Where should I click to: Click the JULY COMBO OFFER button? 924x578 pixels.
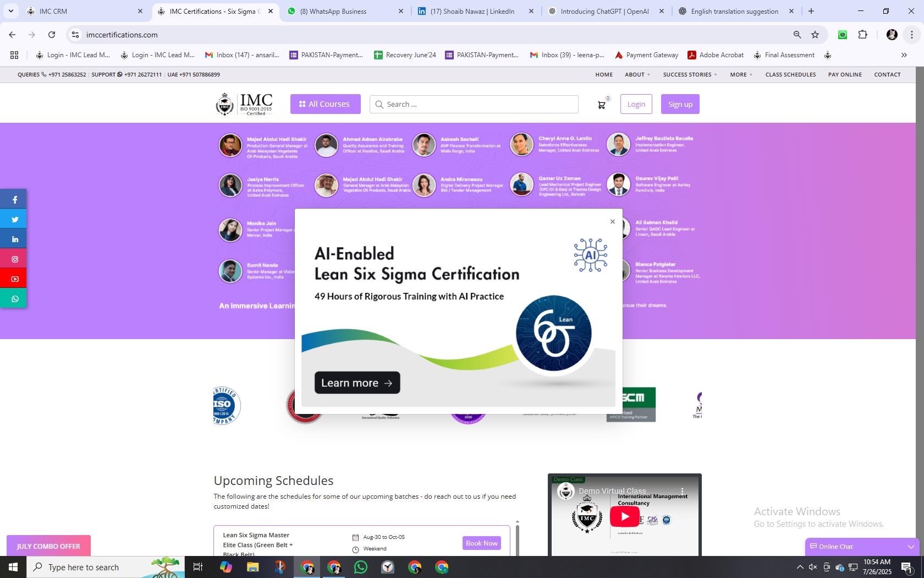pos(48,546)
